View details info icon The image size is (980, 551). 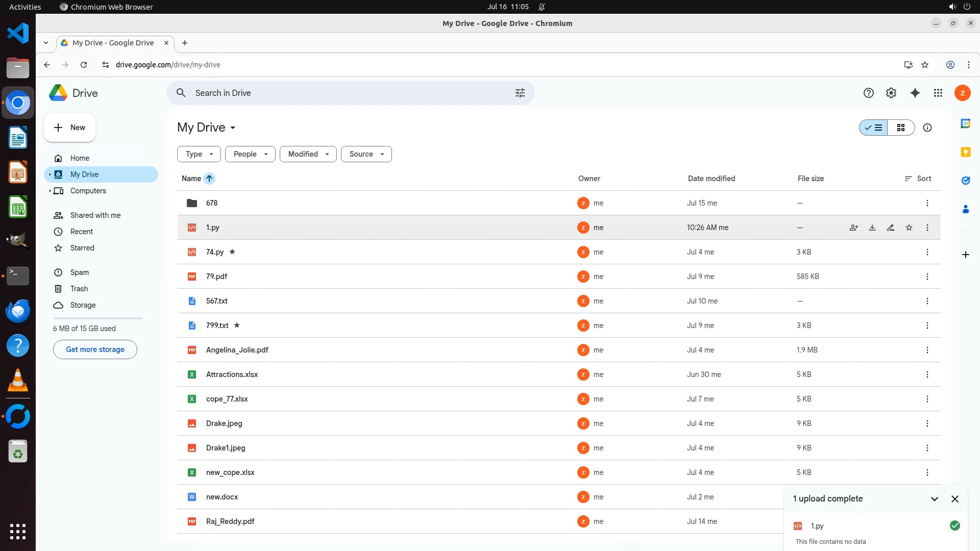927,128
